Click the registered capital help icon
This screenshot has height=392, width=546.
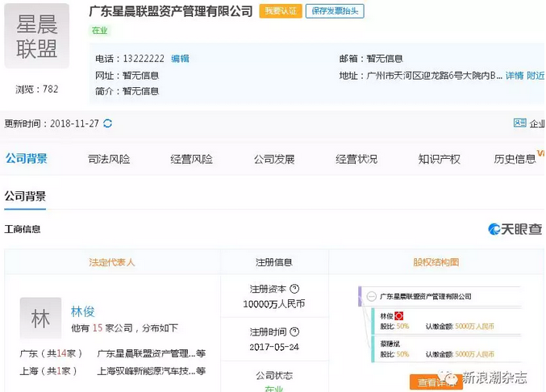(x=294, y=289)
